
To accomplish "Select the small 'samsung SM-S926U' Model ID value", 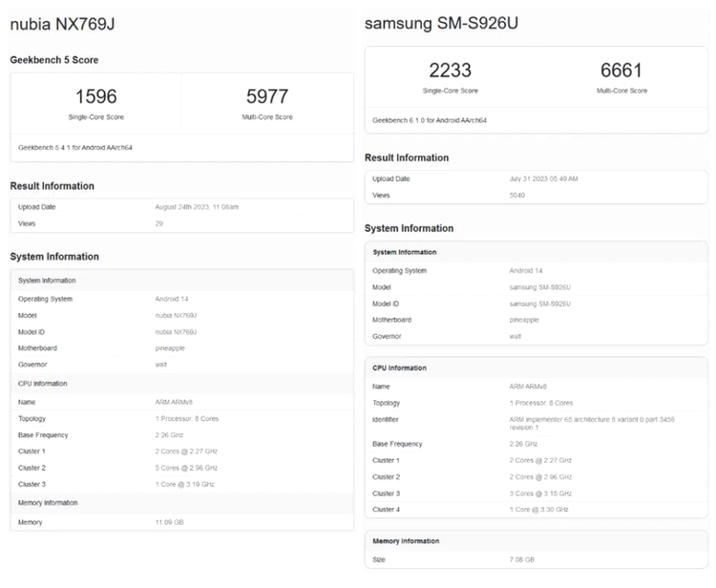I will [539, 304].
